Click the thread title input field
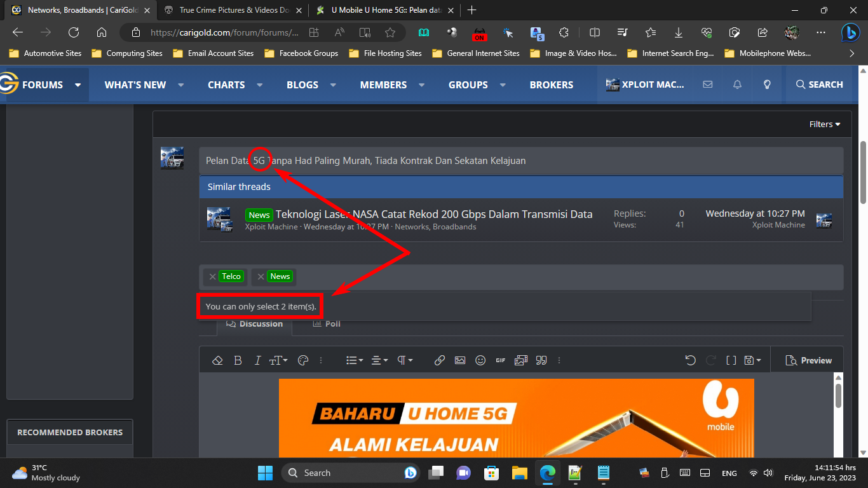Viewport: 868px width, 488px height. pyautogui.click(x=521, y=161)
